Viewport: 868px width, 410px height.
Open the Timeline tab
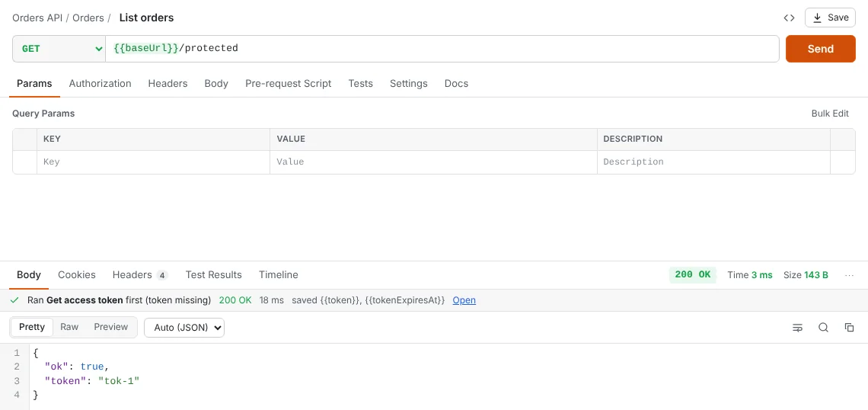point(279,275)
